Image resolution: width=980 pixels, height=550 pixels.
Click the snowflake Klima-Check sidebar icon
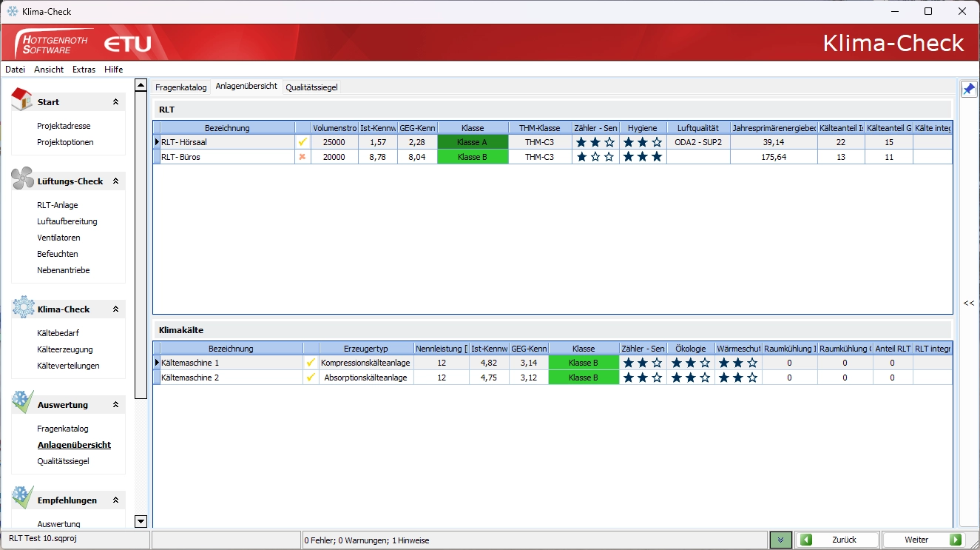(x=23, y=307)
